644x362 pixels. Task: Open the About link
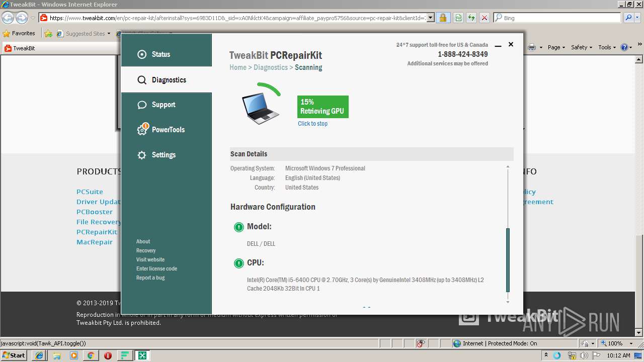[143, 241]
